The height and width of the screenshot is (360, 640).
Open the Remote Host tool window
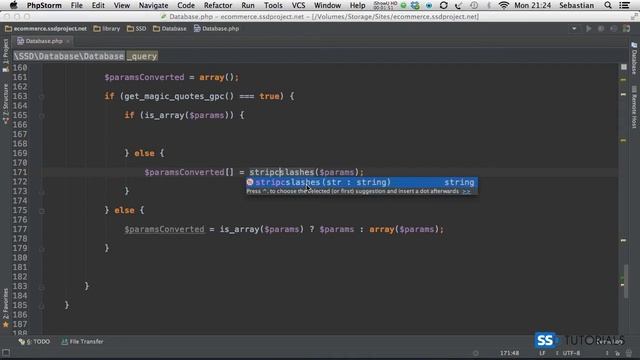coord(634,107)
